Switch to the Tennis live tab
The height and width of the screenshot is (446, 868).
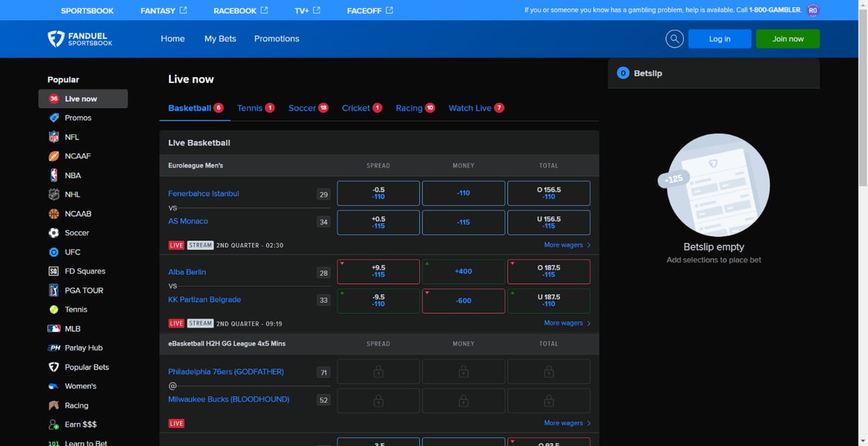click(256, 108)
